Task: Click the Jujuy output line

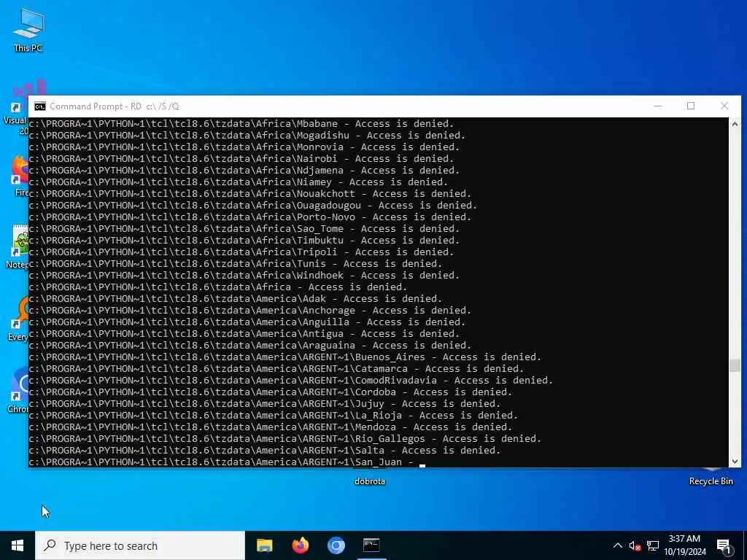Action: click(x=265, y=403)
